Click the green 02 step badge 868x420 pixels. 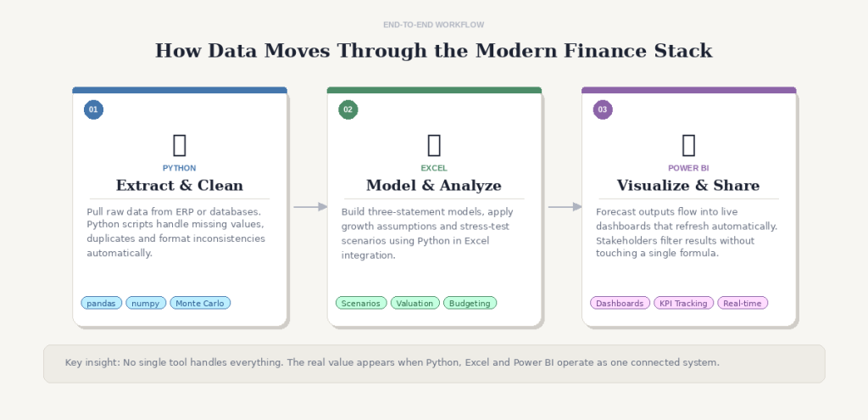(348, 109)
